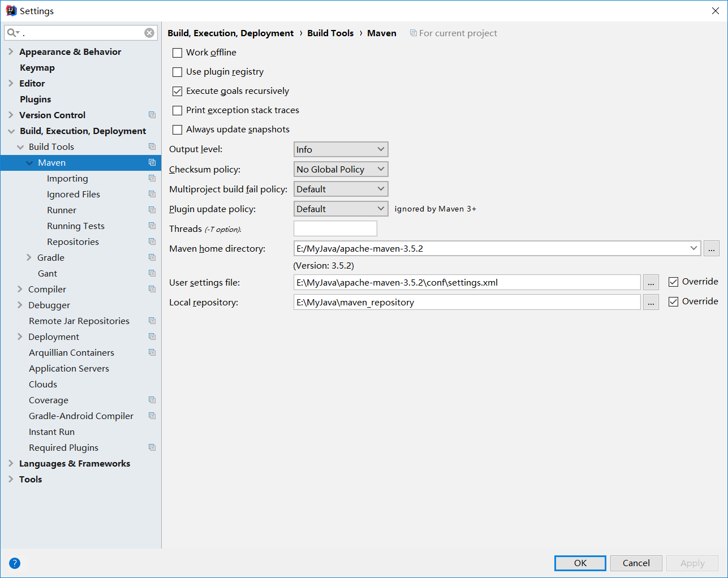Click project-level icon beside Compiler
The width and height of the screenshot is (728, 578).
(152, 289)
